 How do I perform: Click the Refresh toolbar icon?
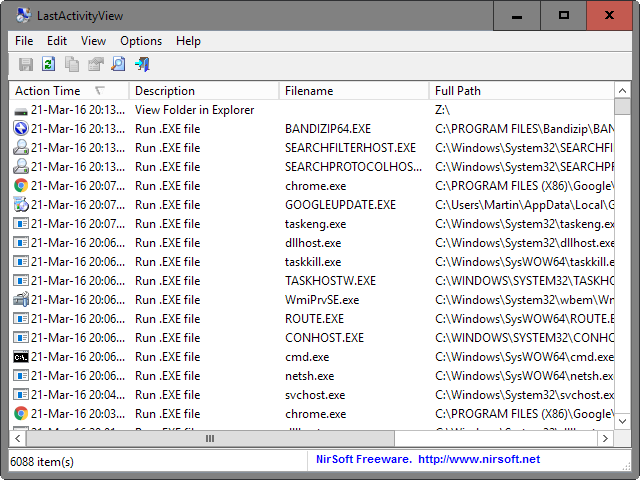(x=49, y=64)
